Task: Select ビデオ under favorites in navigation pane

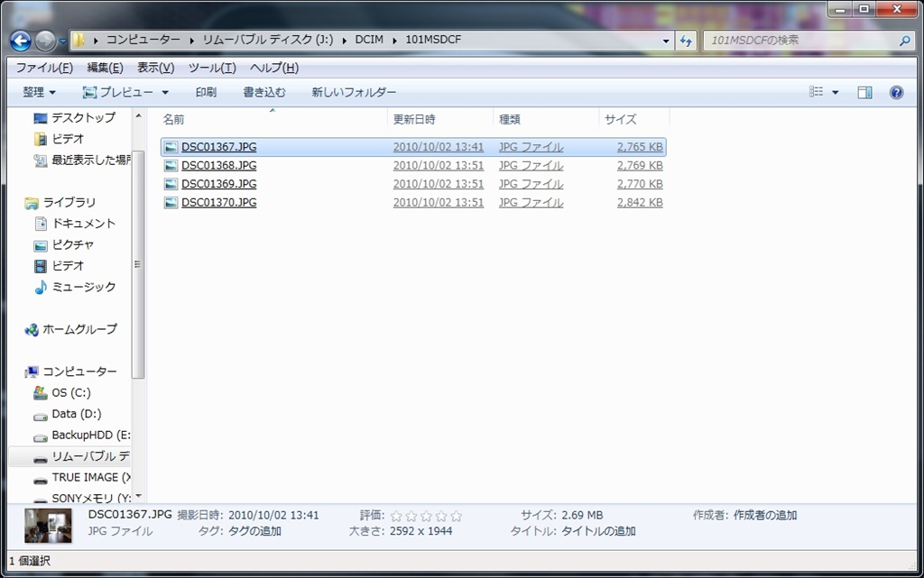Action: (x=68, y=139)
